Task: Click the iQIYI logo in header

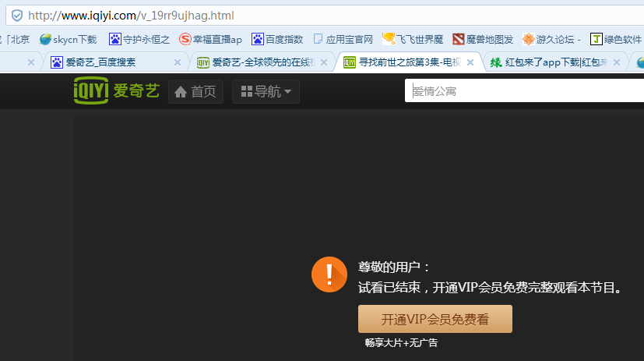Action: 116,91
